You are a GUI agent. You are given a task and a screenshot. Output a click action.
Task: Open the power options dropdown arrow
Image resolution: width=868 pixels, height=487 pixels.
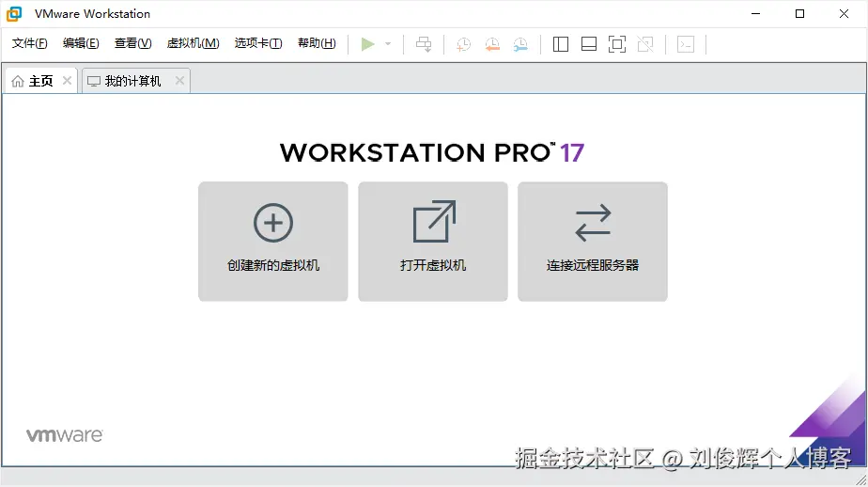(x=388, y=44)
